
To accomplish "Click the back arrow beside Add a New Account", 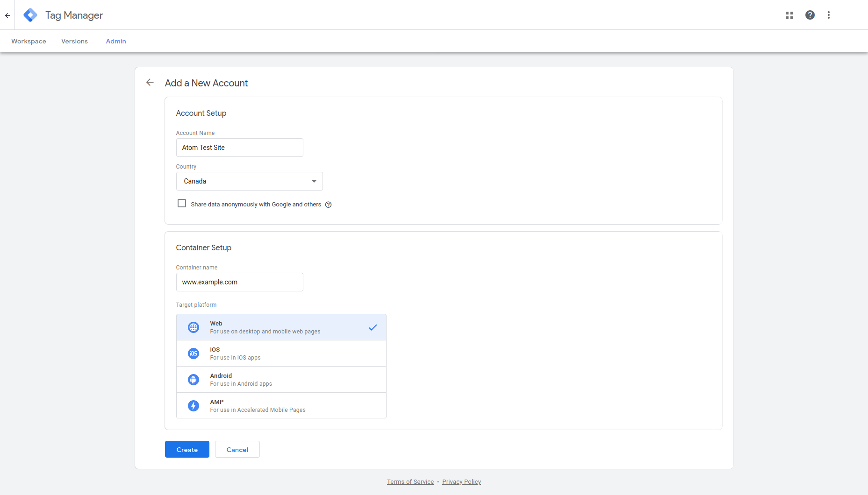I will (150, 83).
